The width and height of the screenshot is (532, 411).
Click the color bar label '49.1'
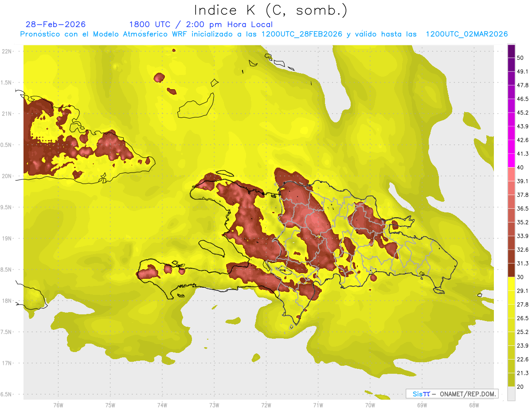[x=523, y=72]
